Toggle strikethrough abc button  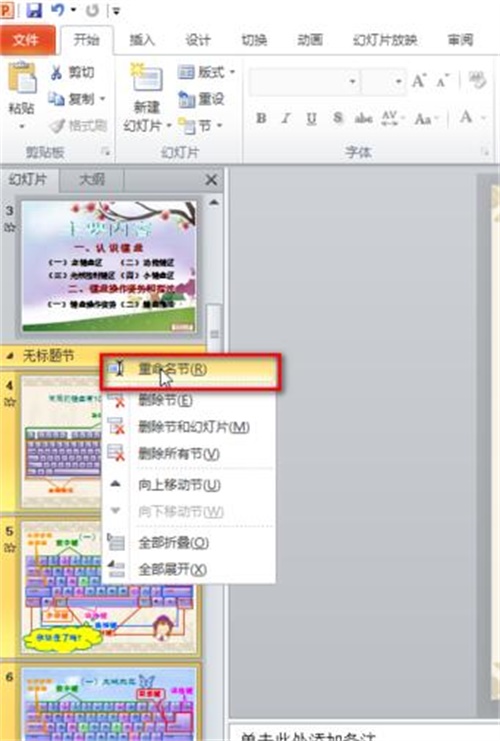pyautogui.click(x=363, y=118)
